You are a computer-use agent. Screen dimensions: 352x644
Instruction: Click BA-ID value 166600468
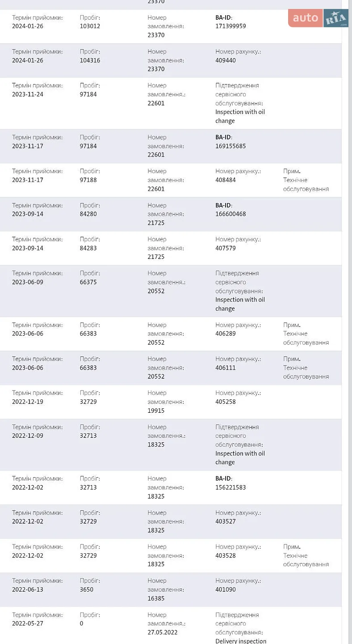[230, 214]
